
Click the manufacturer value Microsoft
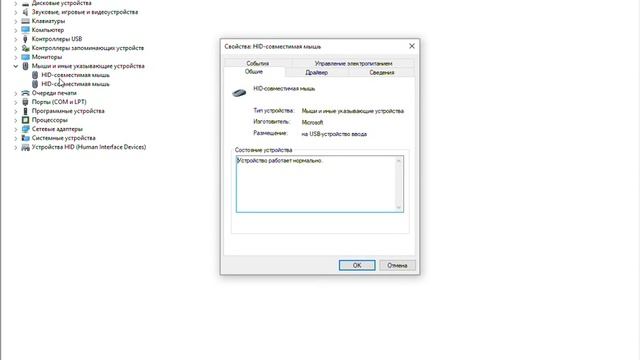312,122
